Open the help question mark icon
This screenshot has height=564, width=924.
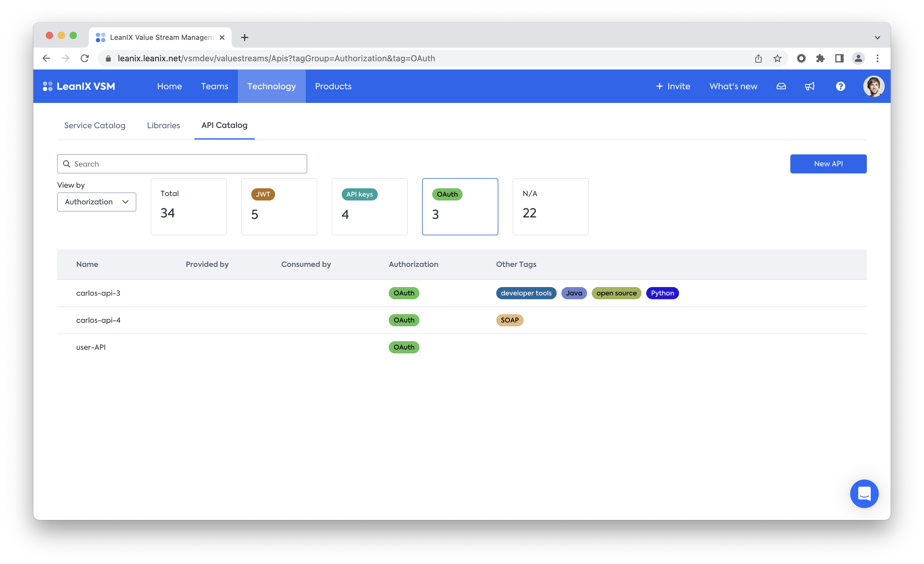point(840,87)
